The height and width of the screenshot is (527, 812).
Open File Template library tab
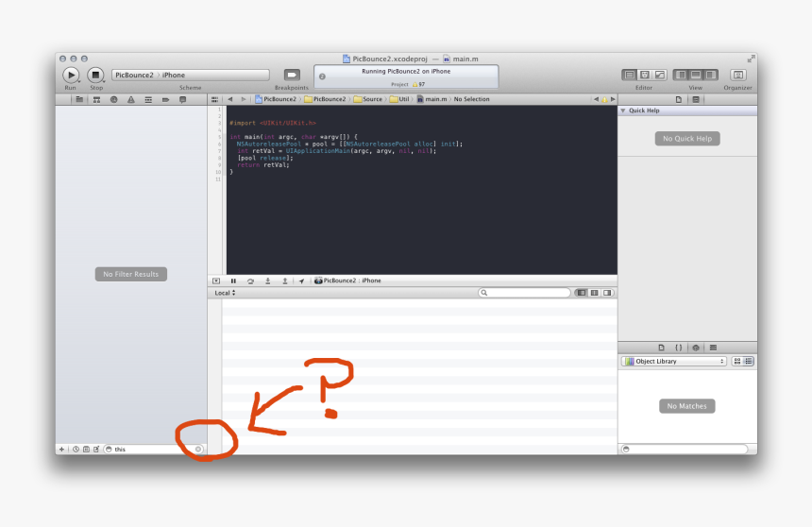(x=661, y=348)
